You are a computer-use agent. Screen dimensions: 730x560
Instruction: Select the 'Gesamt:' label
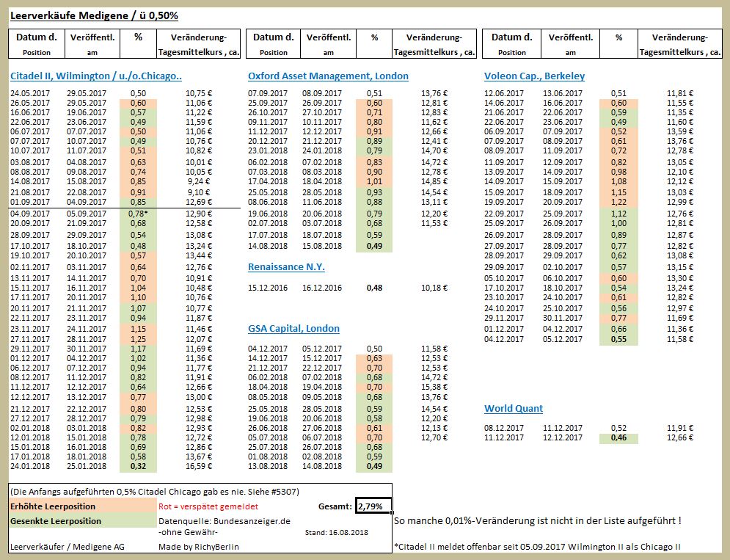(335, 506)
